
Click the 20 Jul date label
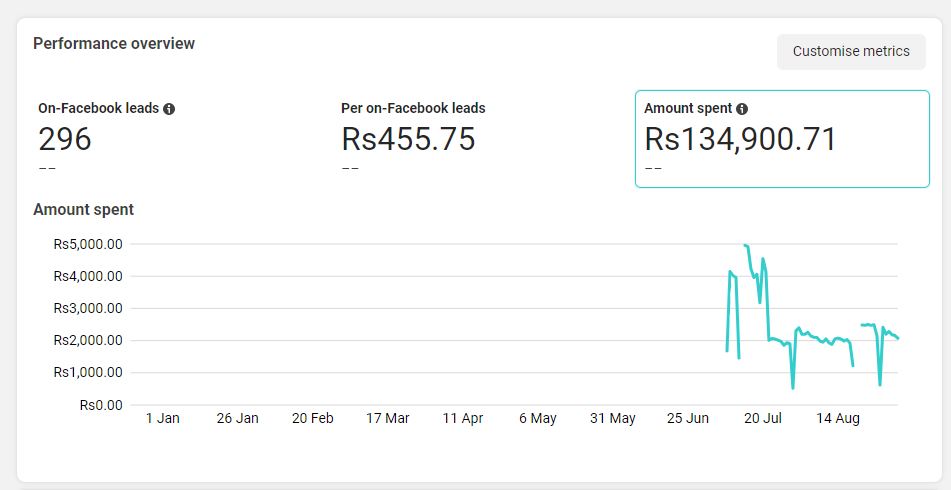point(763,418)
